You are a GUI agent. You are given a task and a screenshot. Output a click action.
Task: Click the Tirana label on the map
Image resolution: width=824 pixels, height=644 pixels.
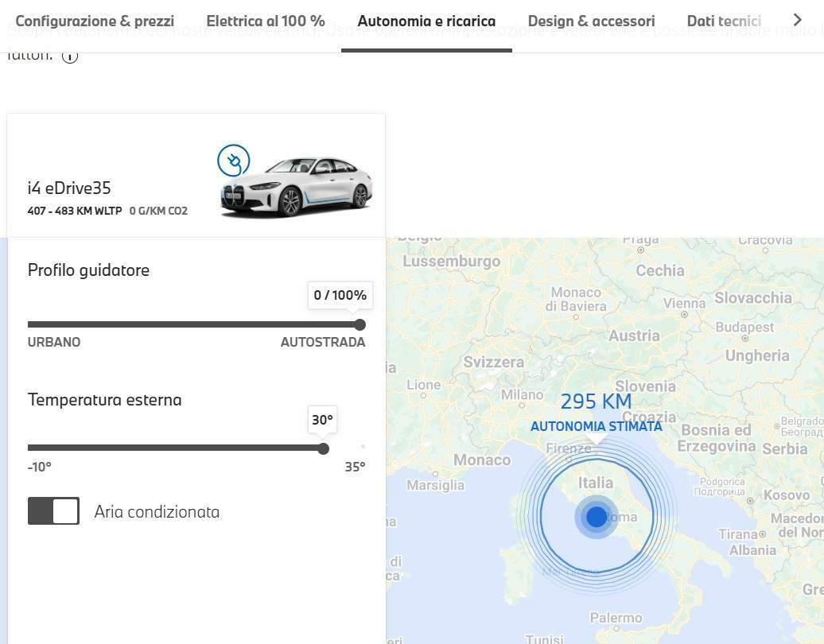click(738, 534)
